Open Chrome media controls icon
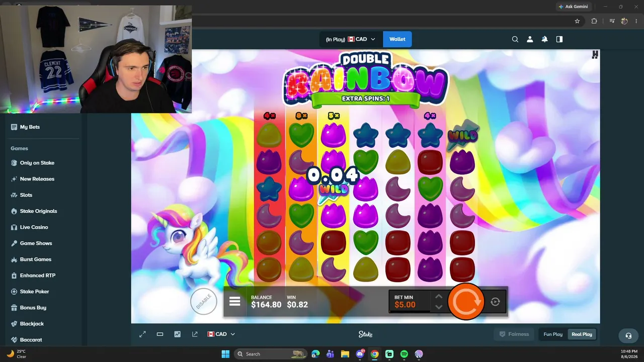The height and width of the screenshot is (362, 644). click(x=612, y=21)
